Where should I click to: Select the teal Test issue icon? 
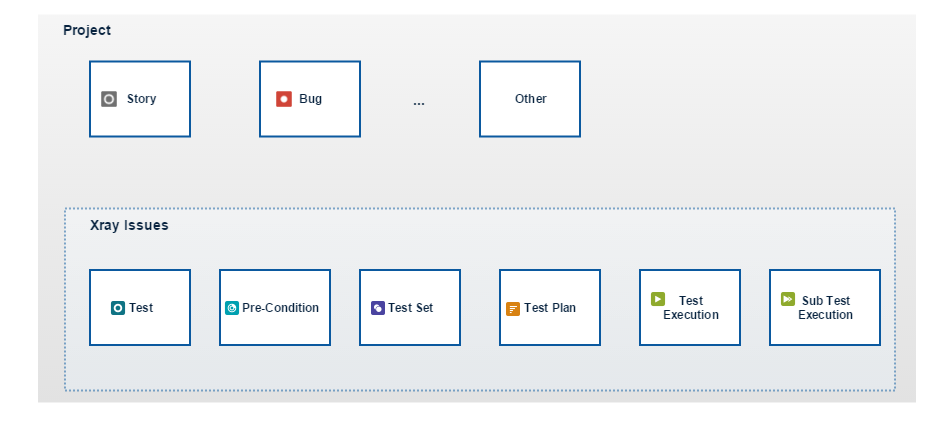[x=118, y=308]
